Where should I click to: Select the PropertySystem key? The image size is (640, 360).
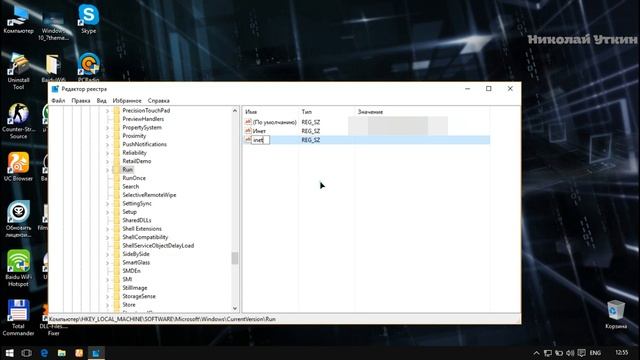coord(142,127)
